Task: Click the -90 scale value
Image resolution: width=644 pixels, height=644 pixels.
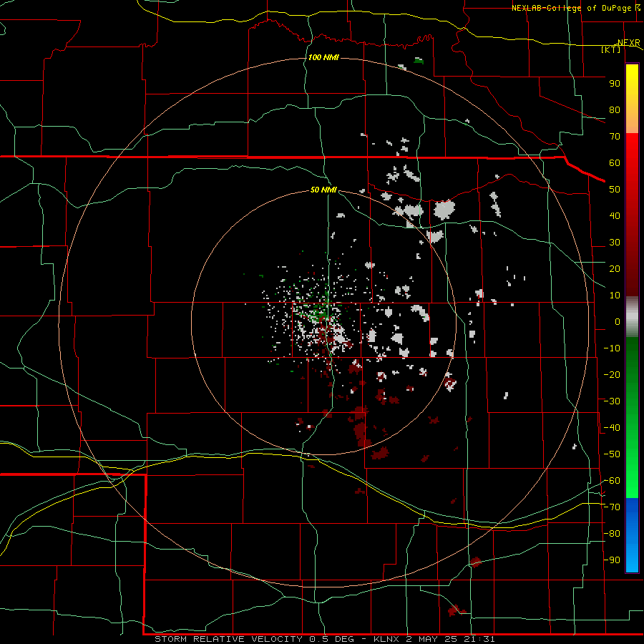Action: click(612, 560)
